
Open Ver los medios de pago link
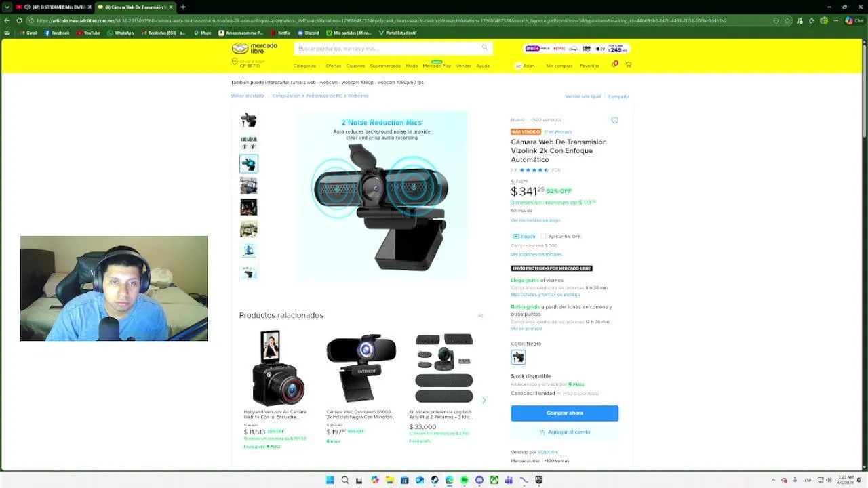pyautogui.click(x=535, y=220)
